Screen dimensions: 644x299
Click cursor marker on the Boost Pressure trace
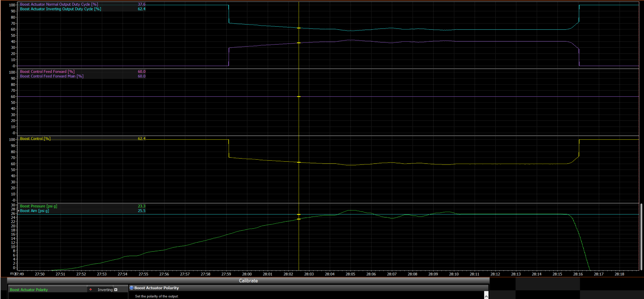coord(299,219)
